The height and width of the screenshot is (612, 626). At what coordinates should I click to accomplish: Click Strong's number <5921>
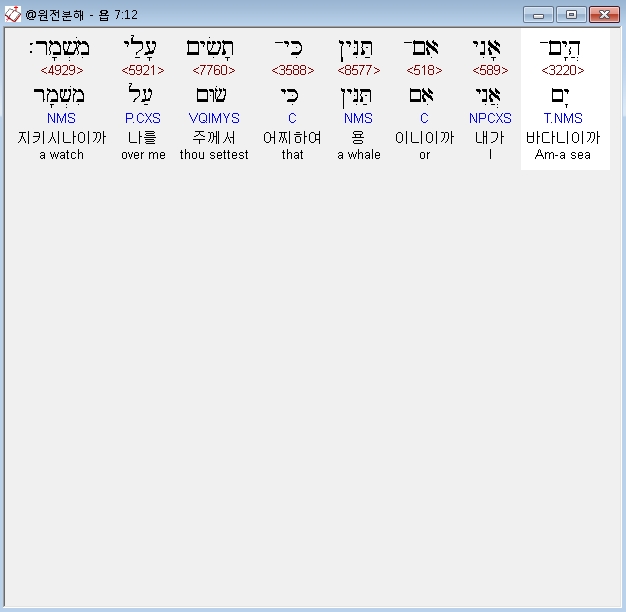[x=143, y=70]
